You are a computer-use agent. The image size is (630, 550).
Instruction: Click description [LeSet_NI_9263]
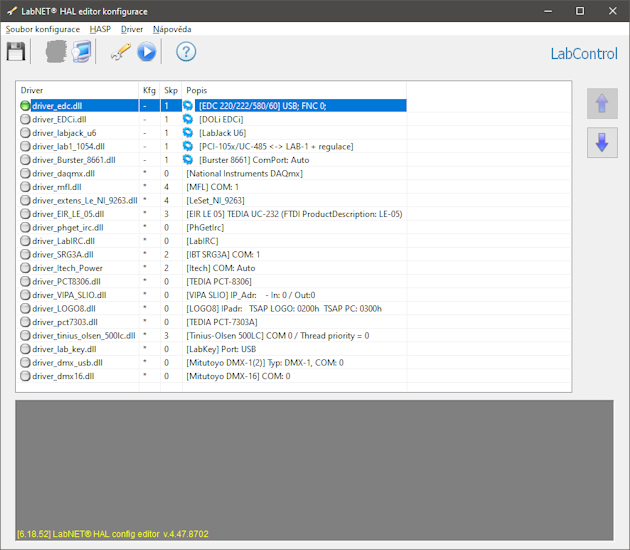point(215,200)
